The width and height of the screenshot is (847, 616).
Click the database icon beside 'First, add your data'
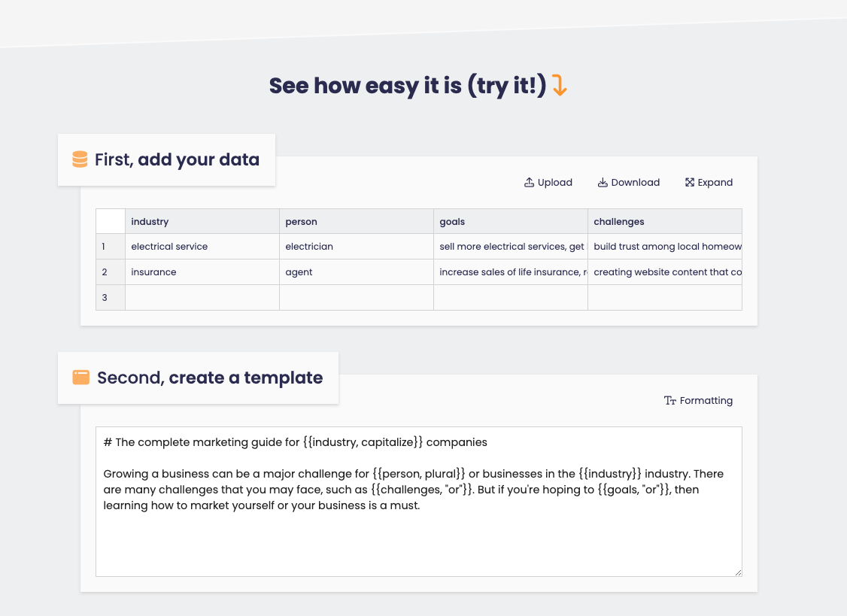[x=80, y=159]
